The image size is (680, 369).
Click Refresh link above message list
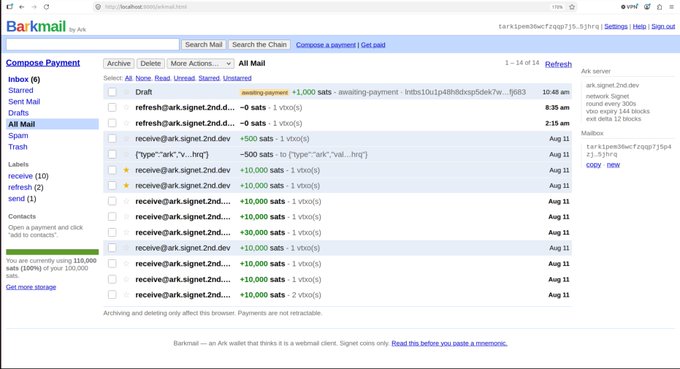tap(558, 64)
